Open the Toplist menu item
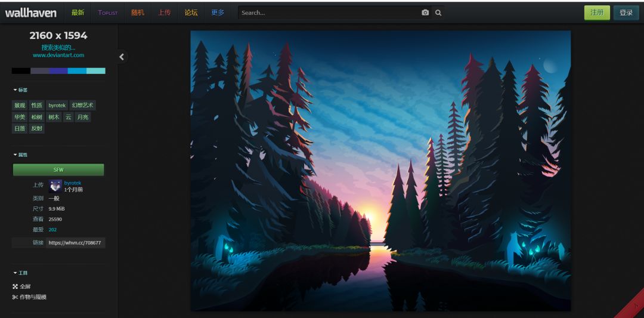 pyautogui.click(x=107, y=13)
